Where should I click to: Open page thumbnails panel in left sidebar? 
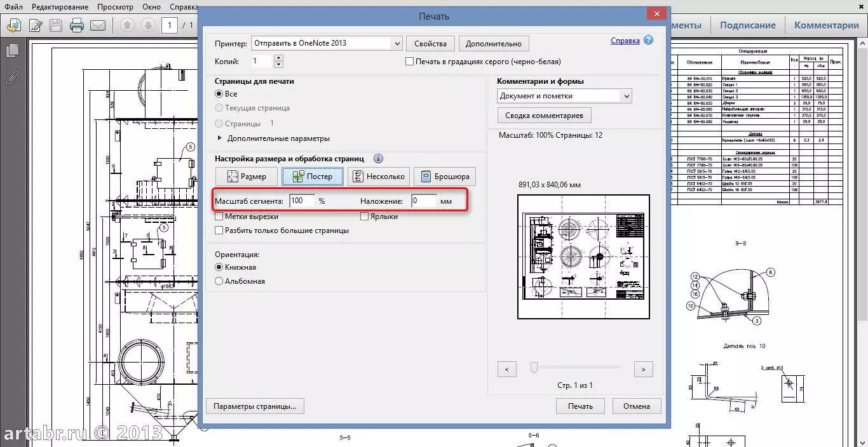pyautogui.click(x=13, y=50)
